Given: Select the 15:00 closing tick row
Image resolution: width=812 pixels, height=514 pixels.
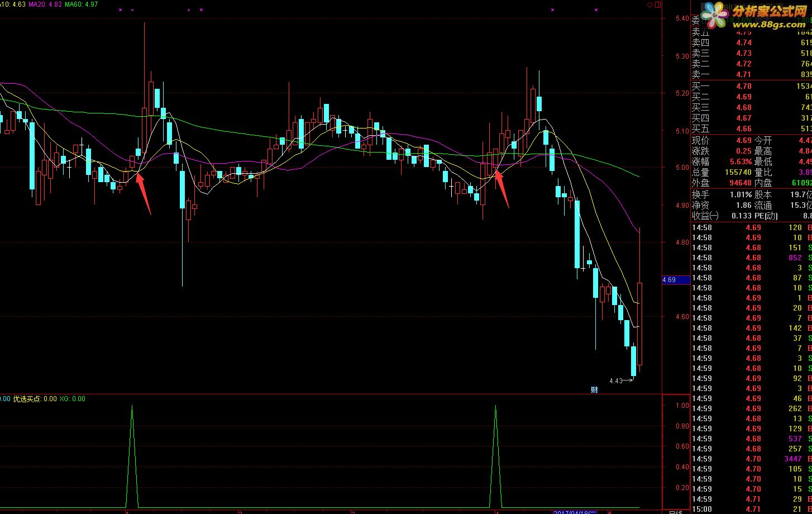Looking at the screenshot, I should pos(752,509).
